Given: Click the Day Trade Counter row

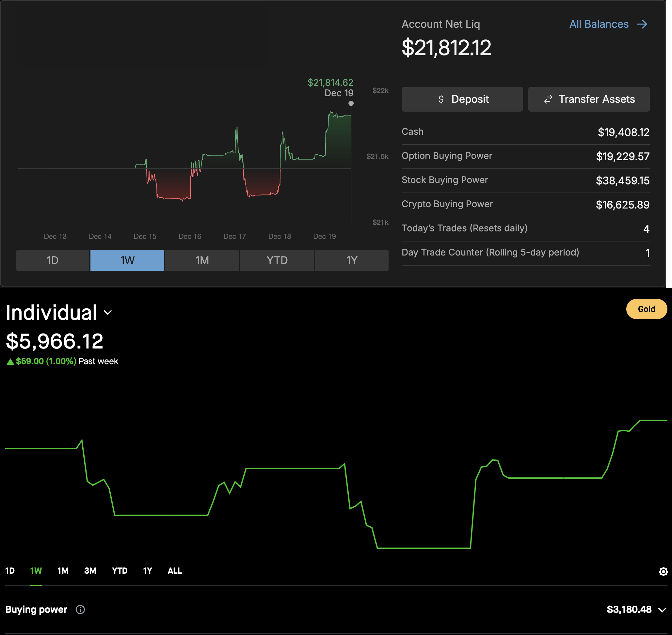Looking at the screenshot, I should [x=525, y=253].
